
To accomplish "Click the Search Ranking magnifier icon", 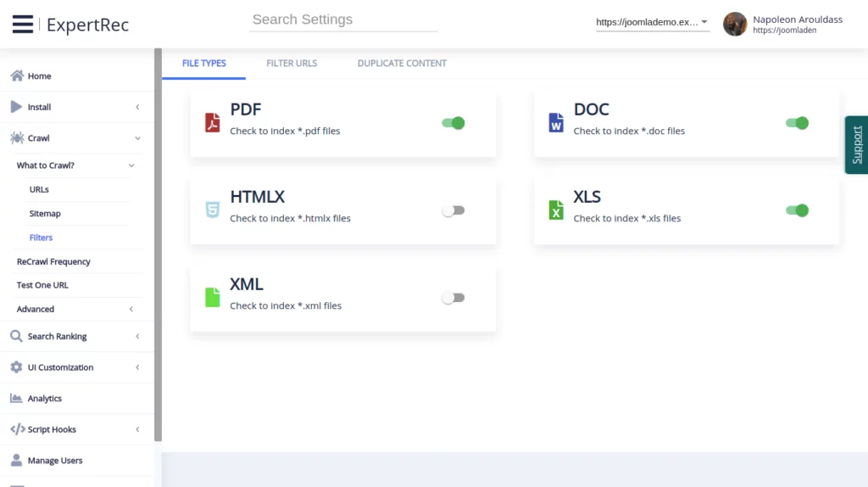I will (x=16, y=336).
